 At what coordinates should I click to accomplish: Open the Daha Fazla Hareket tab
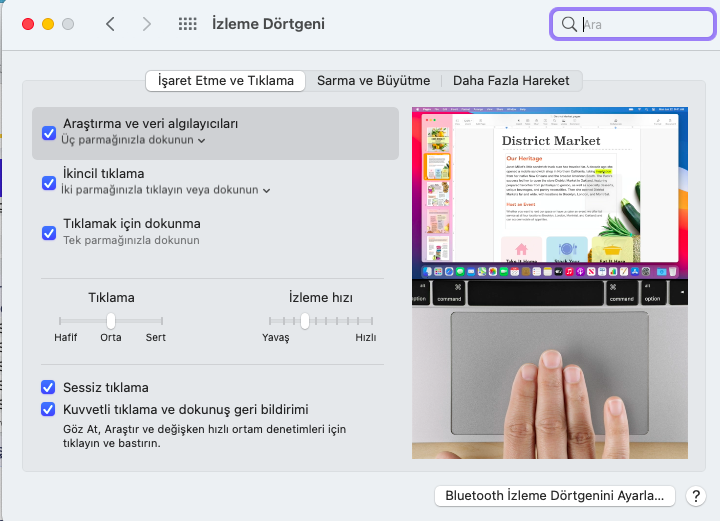coord(512,80)
